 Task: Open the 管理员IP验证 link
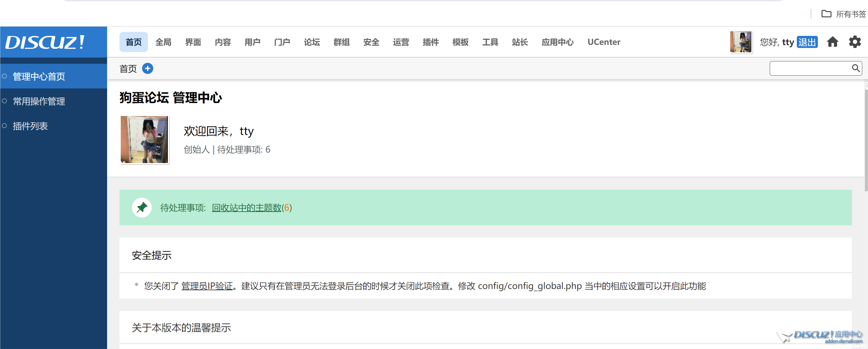click(x=207, y=286)
